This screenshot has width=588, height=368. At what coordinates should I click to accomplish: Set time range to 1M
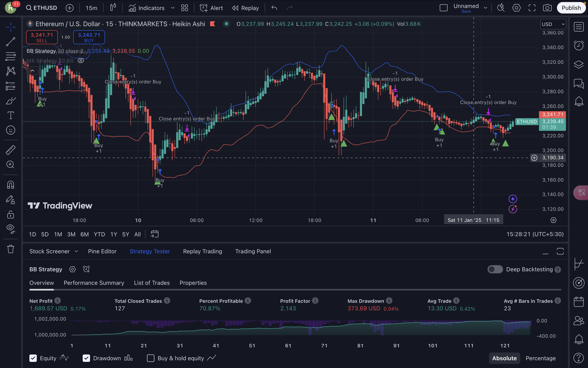pos(58,234)
